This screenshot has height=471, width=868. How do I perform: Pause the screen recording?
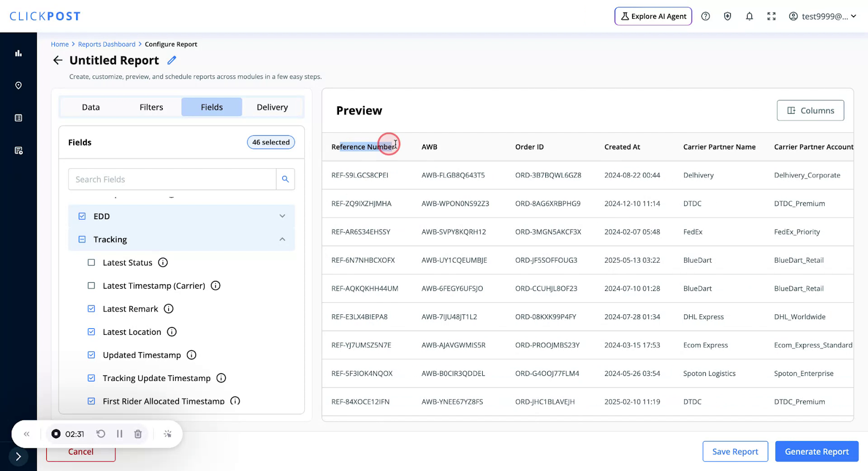[x=119, y=434]
